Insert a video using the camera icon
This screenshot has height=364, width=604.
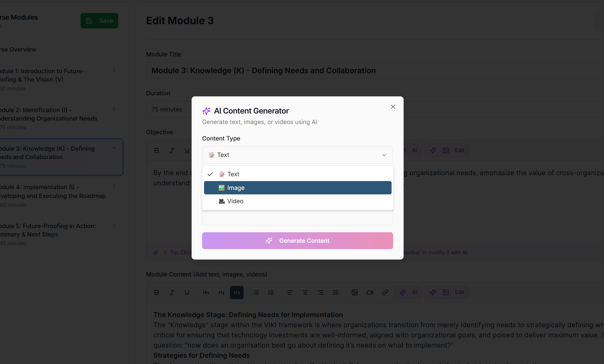pyautogui.click(x=370, y=292)
